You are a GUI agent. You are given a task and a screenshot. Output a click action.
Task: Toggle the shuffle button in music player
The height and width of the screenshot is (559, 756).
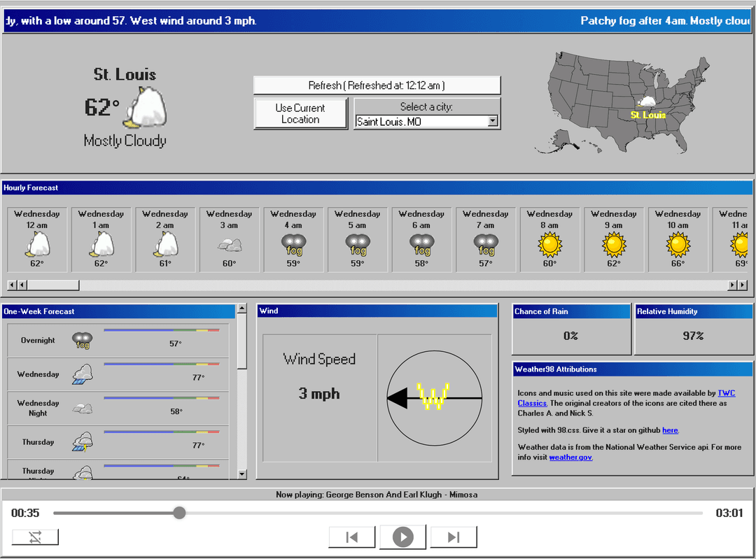36,537
